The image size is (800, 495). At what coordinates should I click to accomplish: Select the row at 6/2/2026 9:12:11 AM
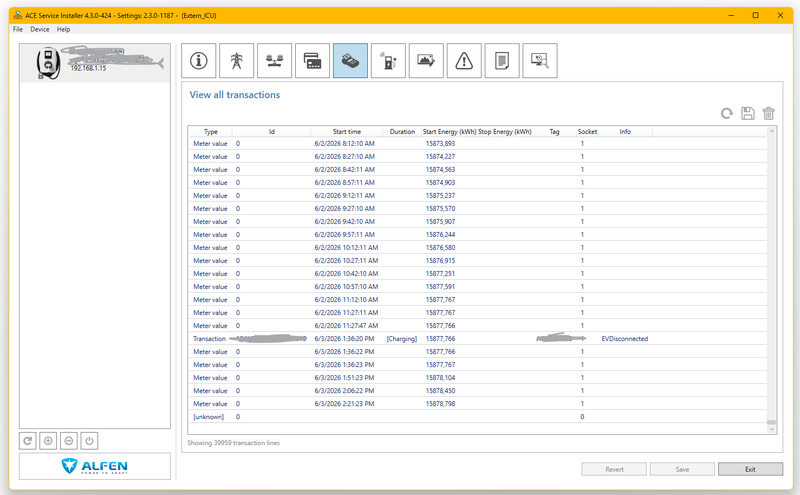[478, 196]
